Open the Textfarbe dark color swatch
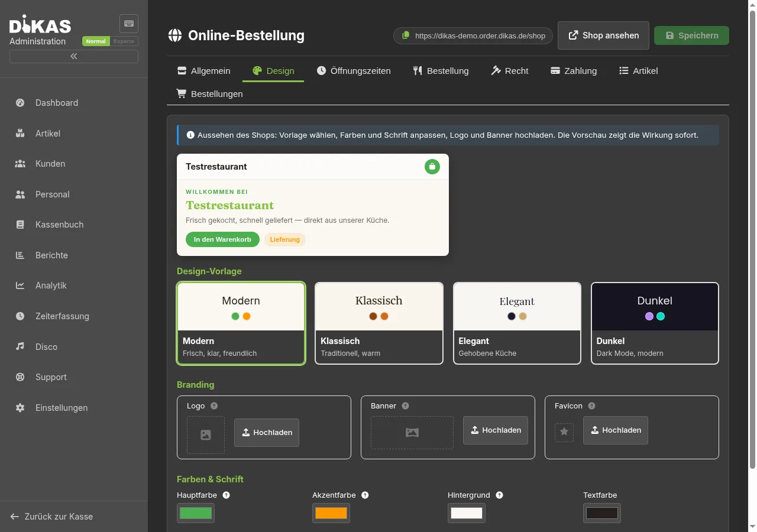Screen dimensions: 757x532 pos(602,513)
